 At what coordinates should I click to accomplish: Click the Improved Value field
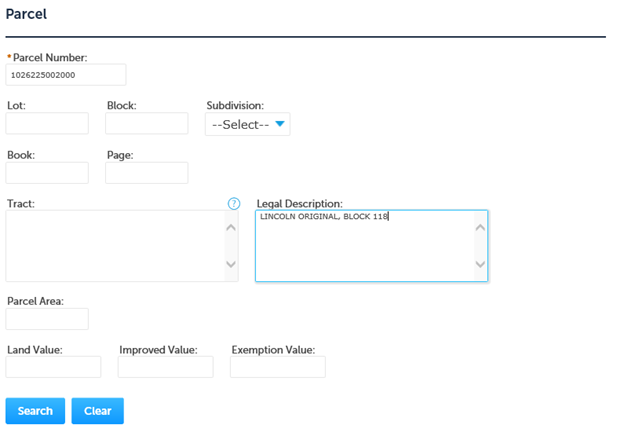166,367
